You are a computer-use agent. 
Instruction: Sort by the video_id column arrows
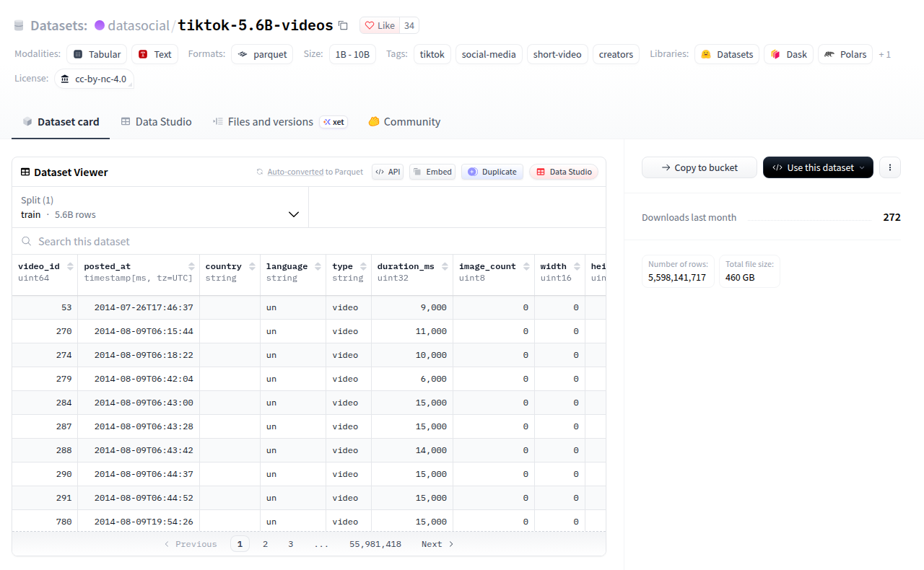click(x=71, y=266)
